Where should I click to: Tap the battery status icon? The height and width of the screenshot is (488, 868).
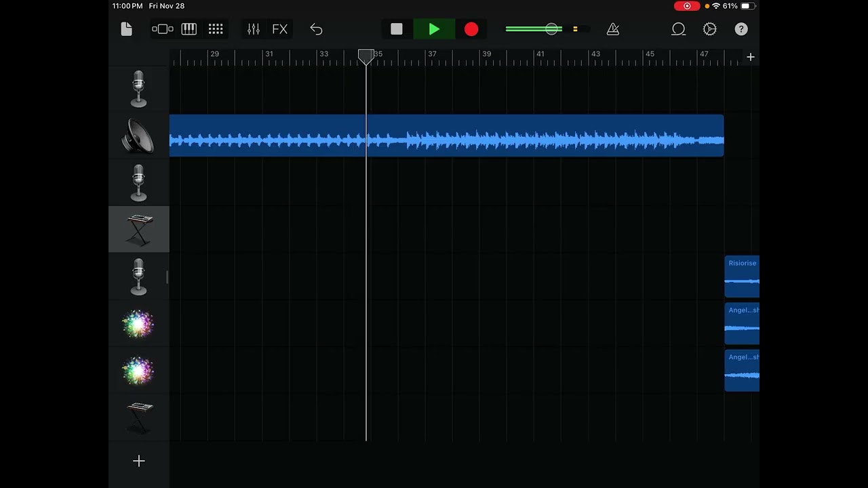(748, 6)
